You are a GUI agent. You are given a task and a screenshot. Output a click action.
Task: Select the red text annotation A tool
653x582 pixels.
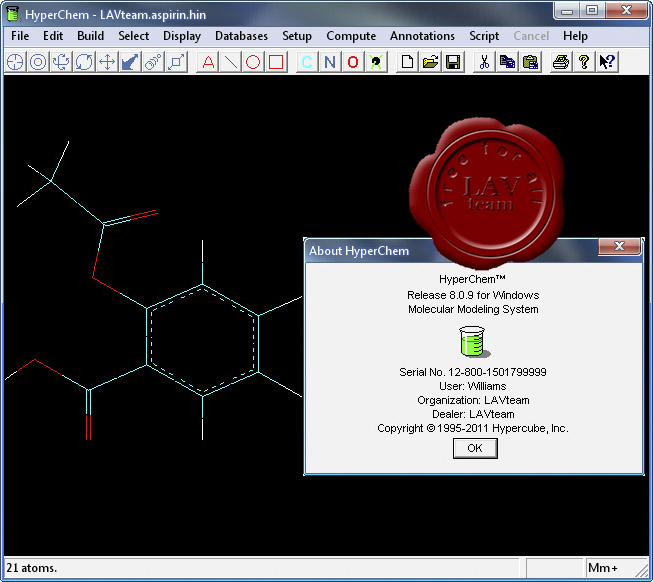[x=208, y=62]
